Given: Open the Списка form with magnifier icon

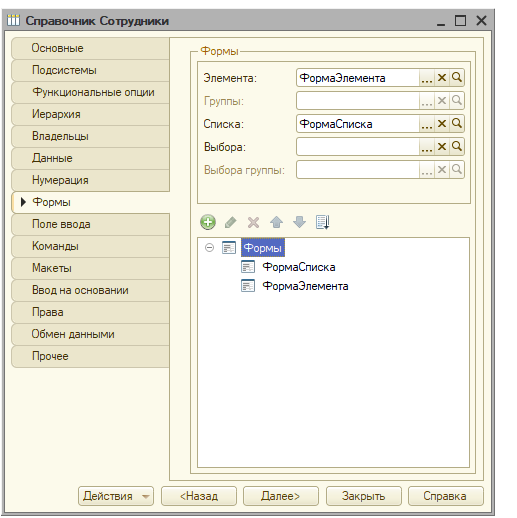Looking at the screenshot, I should pos(457,124).
